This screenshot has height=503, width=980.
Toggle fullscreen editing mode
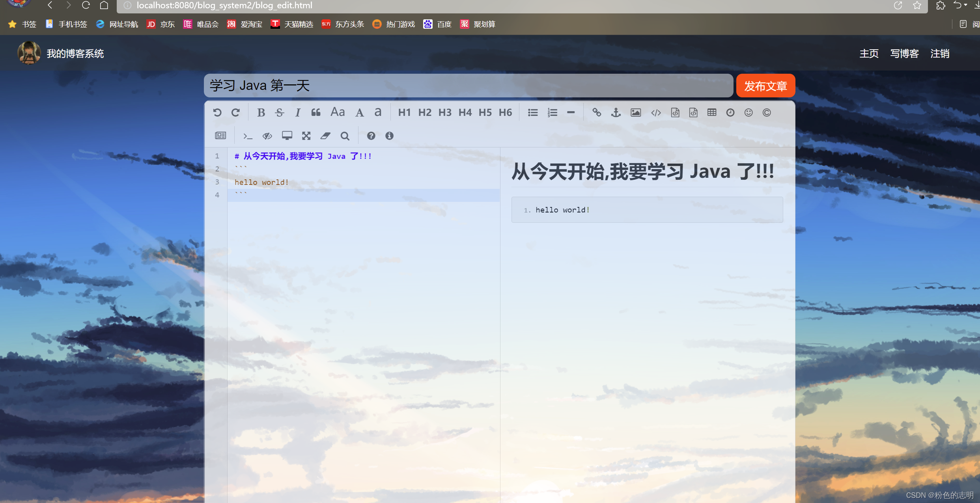[x=306, y=136]
